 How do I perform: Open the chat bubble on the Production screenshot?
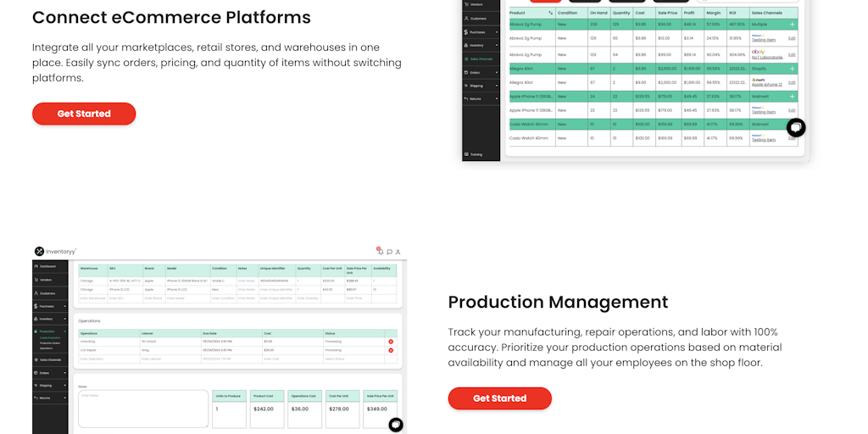[x=395, y=425]
